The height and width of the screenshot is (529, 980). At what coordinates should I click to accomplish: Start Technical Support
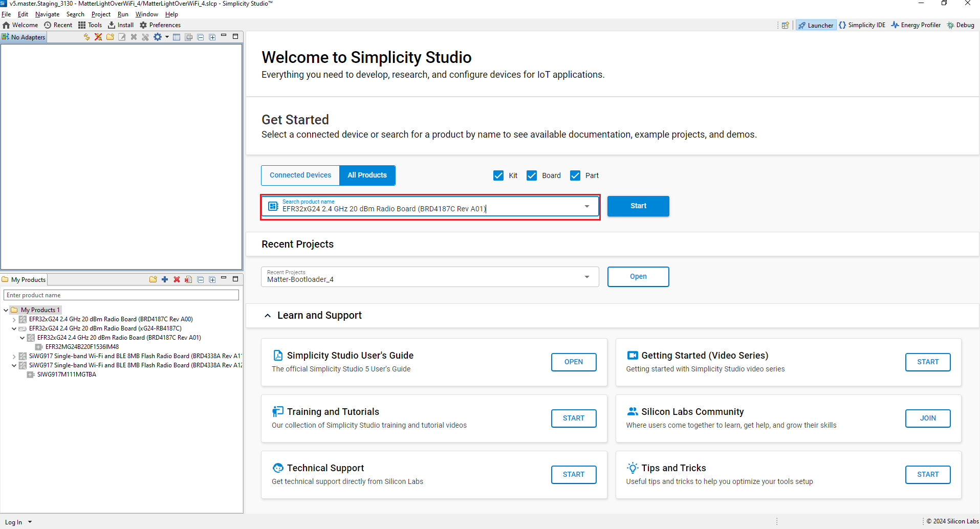click(x=574, y=474)
